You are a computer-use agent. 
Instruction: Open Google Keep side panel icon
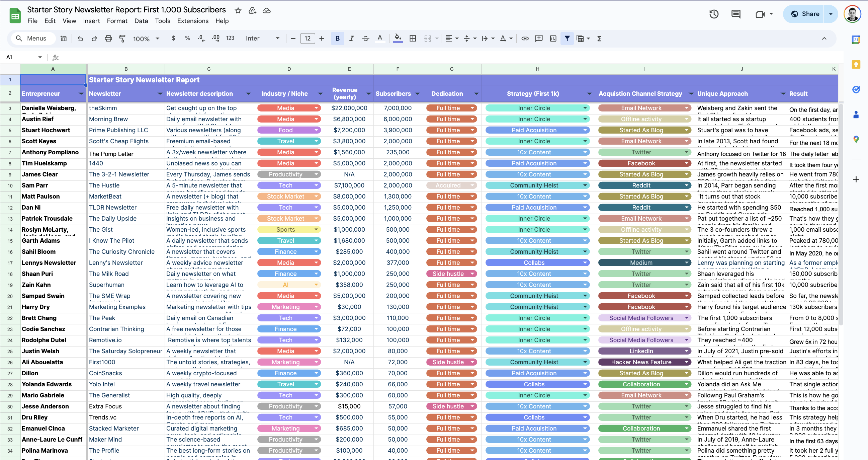pos(856,64)
